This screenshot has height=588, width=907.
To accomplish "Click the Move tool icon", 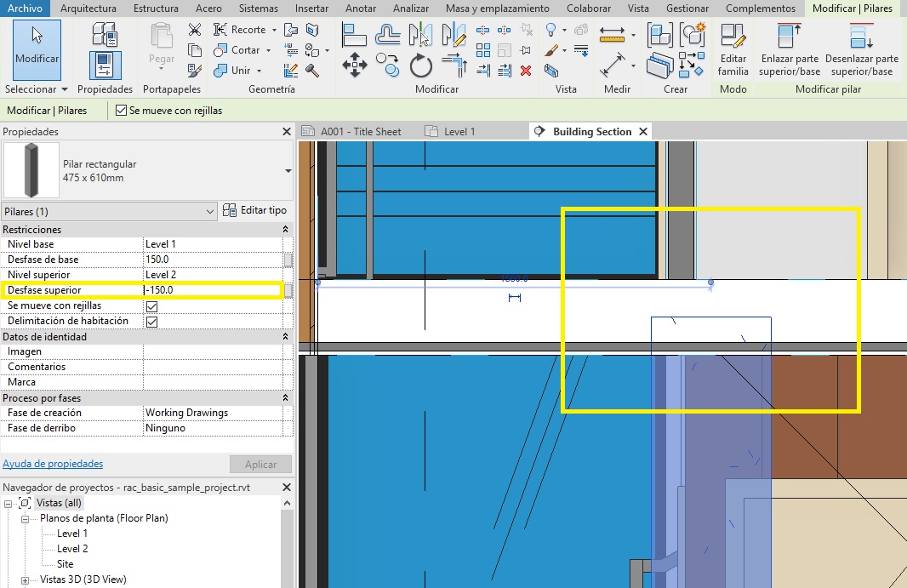I will click(354, 66).
